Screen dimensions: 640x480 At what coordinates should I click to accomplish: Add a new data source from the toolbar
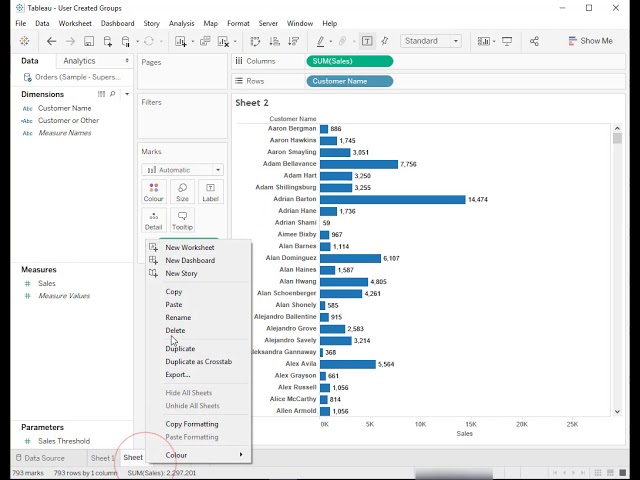108,41
